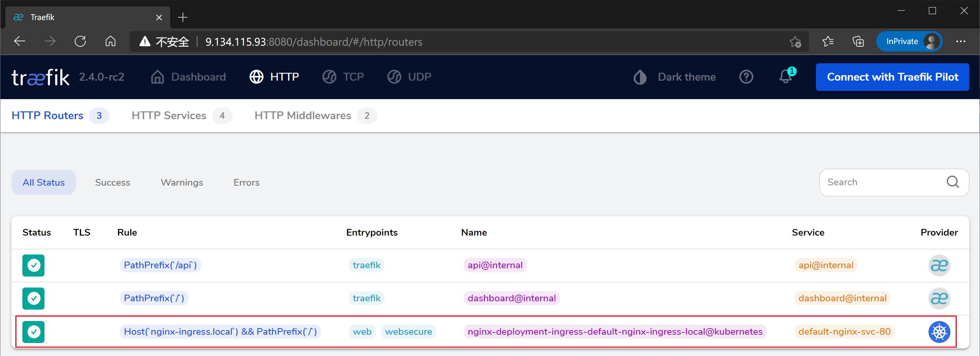
Task: Click the Status column header
Action: click(37, 232)
